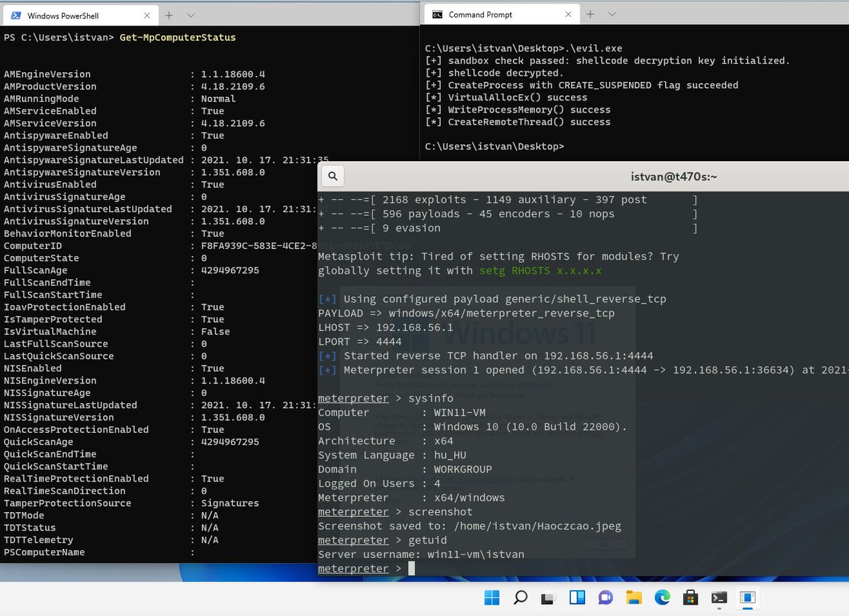Click PowerShell icon in Windows PowerShell tab
849x616 pixels.
(x=14, y=15)
